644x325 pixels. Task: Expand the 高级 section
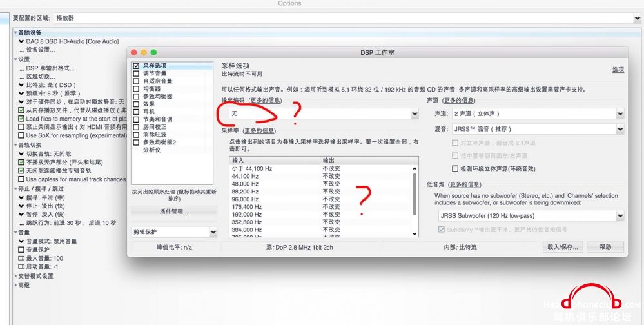[15, 285]
